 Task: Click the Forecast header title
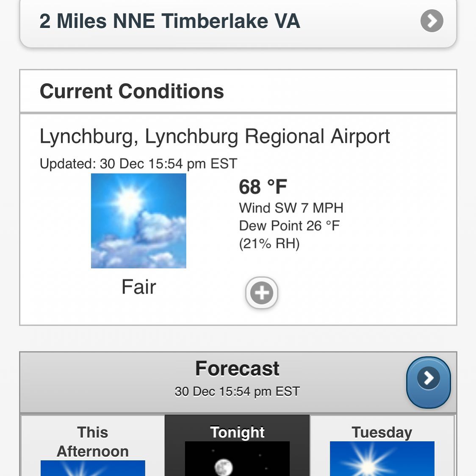(237, 368)
